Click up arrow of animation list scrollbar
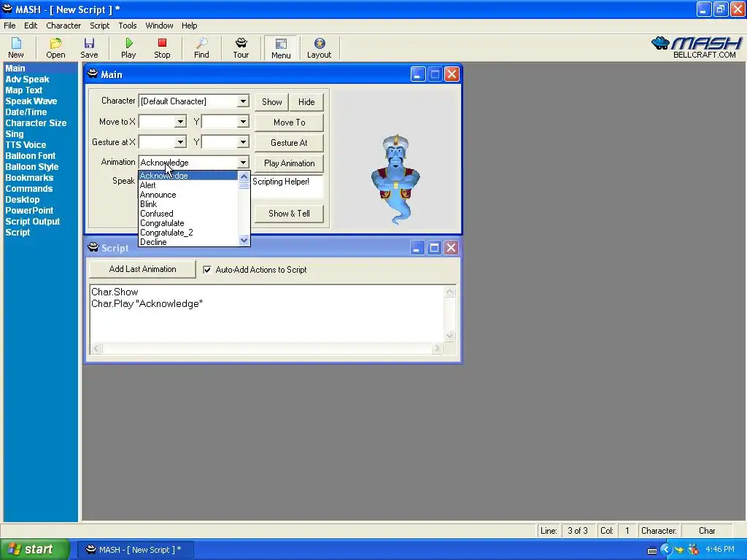The height and width of the screenshot is (560, 747). tap(244, 176)
